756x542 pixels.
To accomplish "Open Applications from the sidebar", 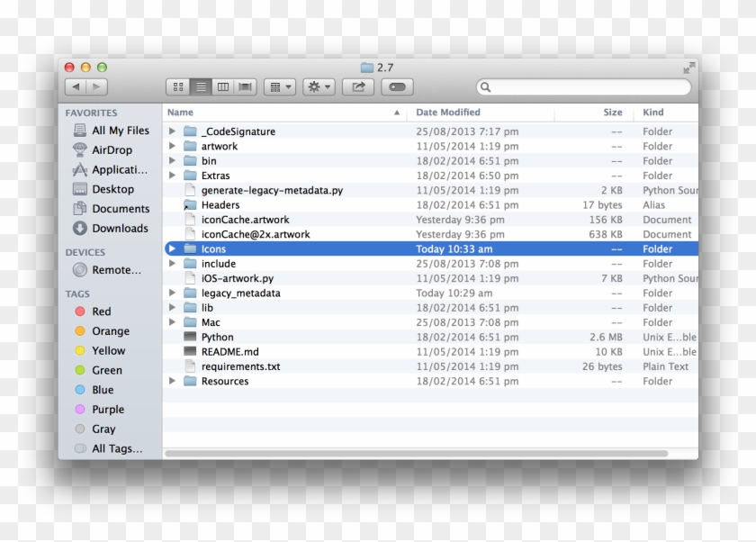I will [x=111, y=169].
